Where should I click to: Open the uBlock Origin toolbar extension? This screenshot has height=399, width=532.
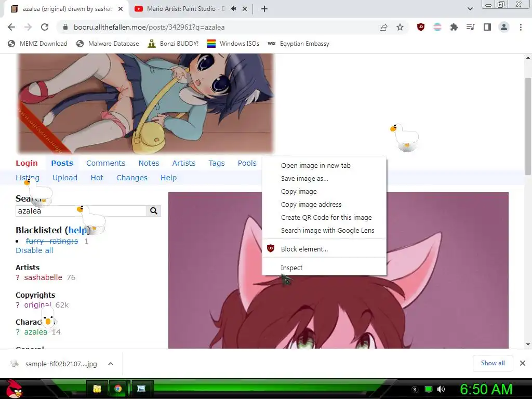click(421, 27)
